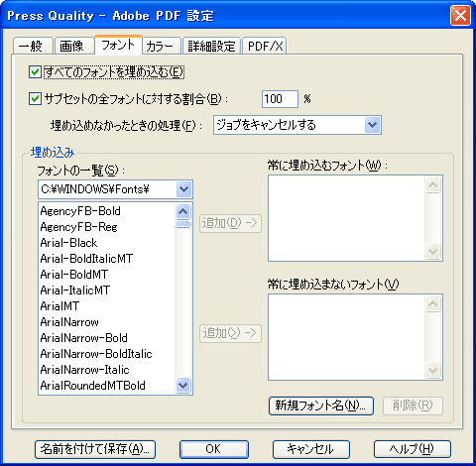The height and width of the screenshot is (466, 476).
Task: Open the カラー tab
Action: [x=160, y=47]
